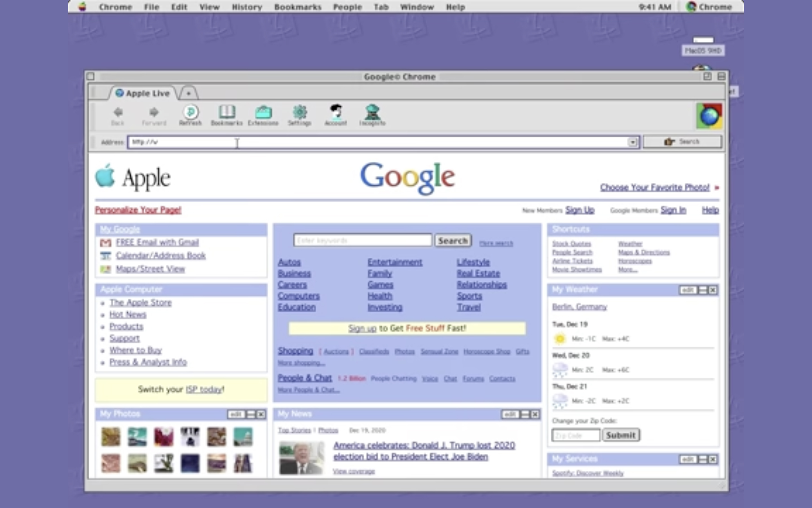This screenshot has height=508, width=812.
Task: Open the Real Estate category link
Action: (x=478, y=273)
